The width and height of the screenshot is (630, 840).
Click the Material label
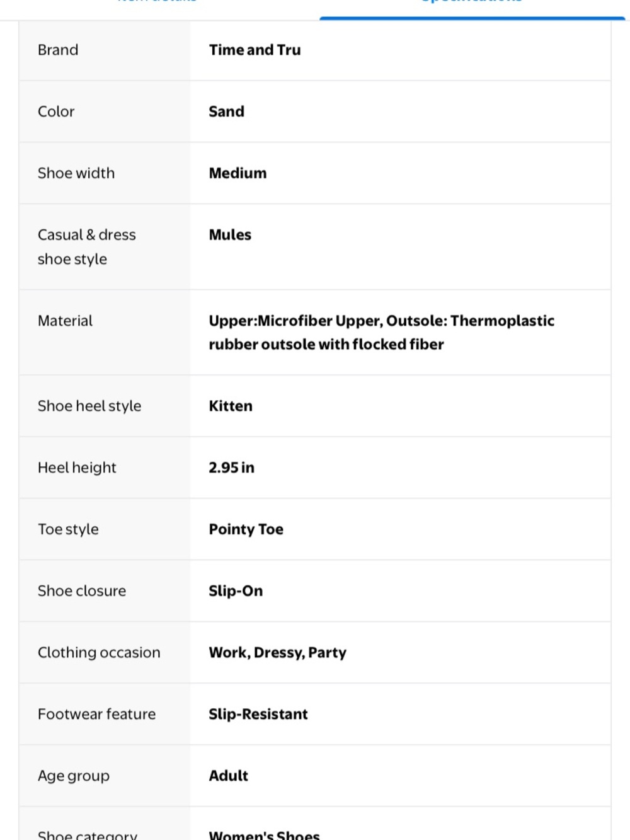[x=65, y=321]
